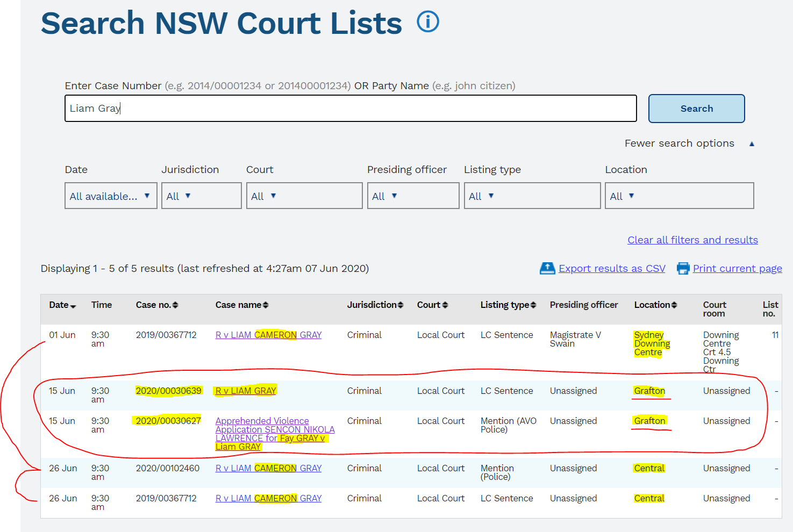
Task: Click Mention (Police) listing type cell
Action: coord(497,473)
